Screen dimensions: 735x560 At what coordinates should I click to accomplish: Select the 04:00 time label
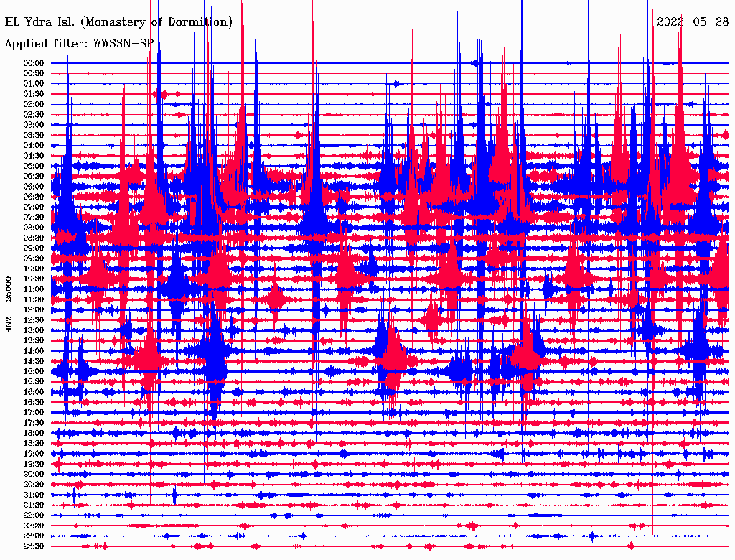pyautogui.click(x=34, y=146)
